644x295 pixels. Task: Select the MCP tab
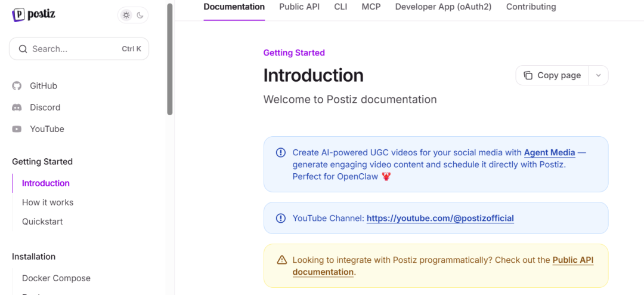coord(371,7)
